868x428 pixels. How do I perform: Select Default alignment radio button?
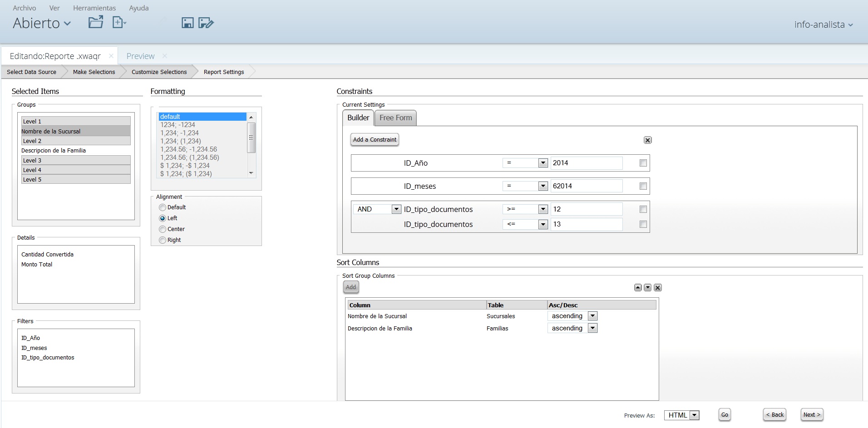163,207
